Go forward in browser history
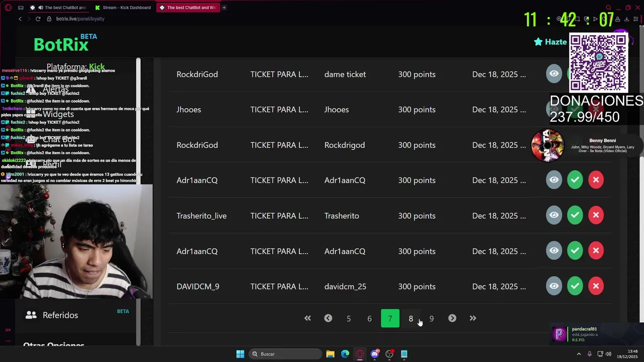Viewport: 644px width, 362px height. coord(29,19)
